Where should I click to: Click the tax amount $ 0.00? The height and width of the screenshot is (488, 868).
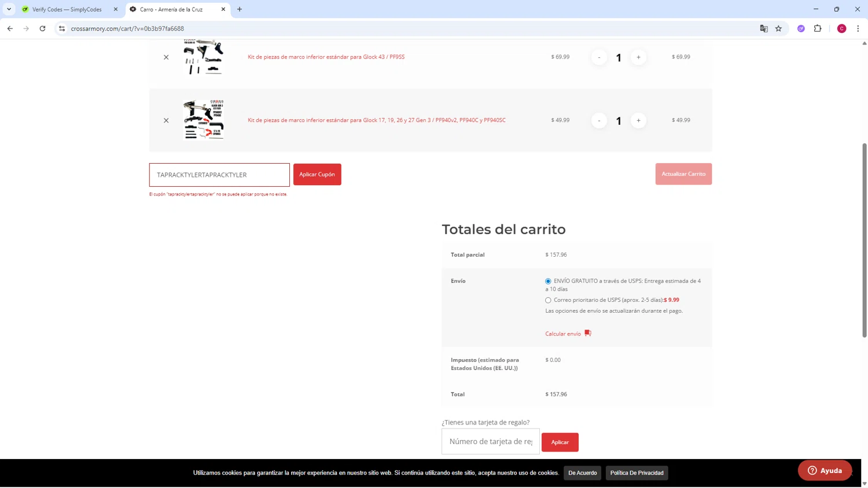(553, 360)
